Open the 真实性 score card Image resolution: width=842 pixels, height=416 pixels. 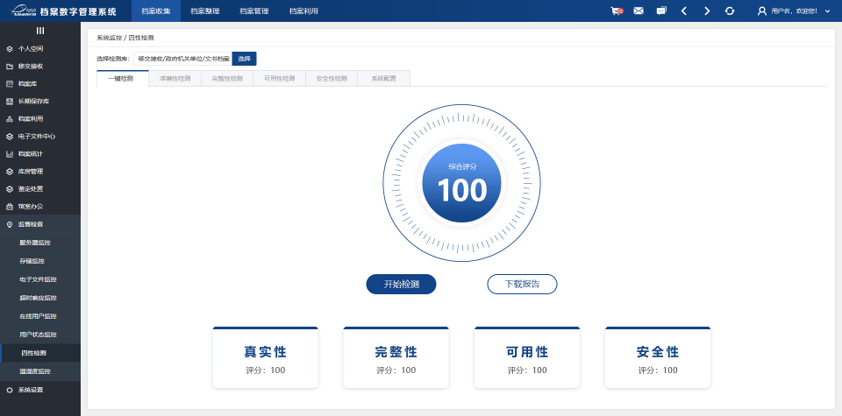(x=265, y=357)
